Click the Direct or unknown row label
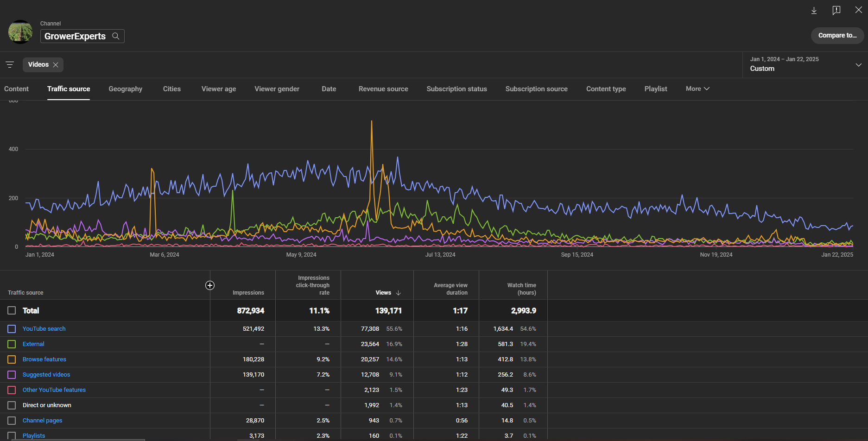 click(x=47, y=405)
